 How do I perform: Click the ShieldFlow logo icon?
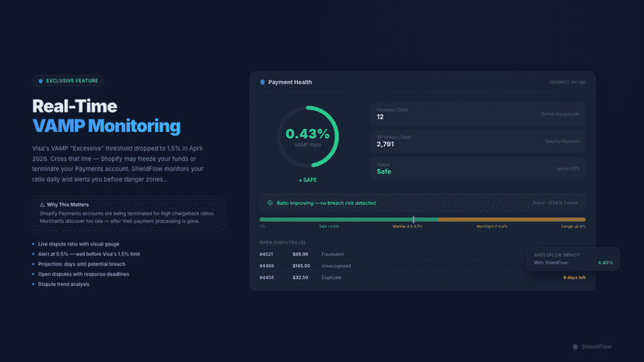pos(575,346)
